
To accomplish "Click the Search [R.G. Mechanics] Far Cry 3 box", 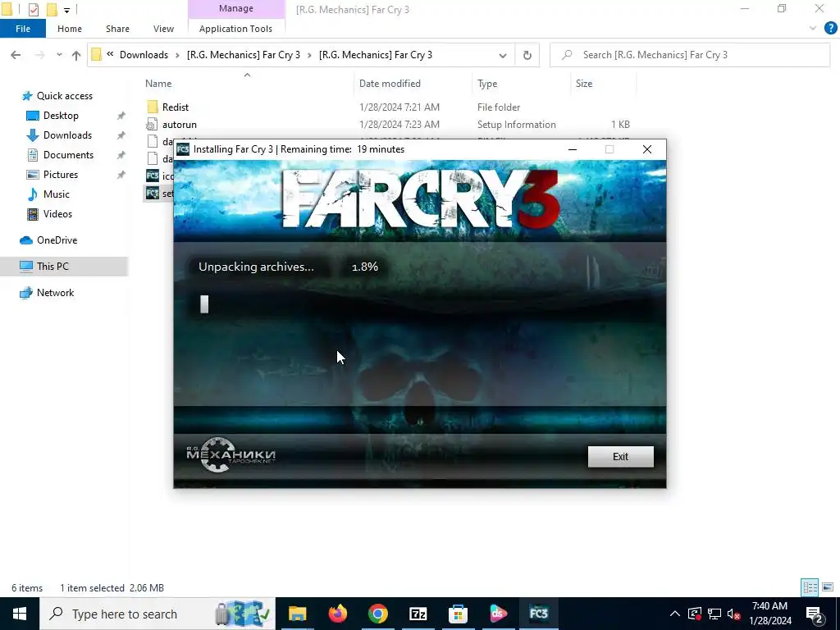I will click(690, 55).
